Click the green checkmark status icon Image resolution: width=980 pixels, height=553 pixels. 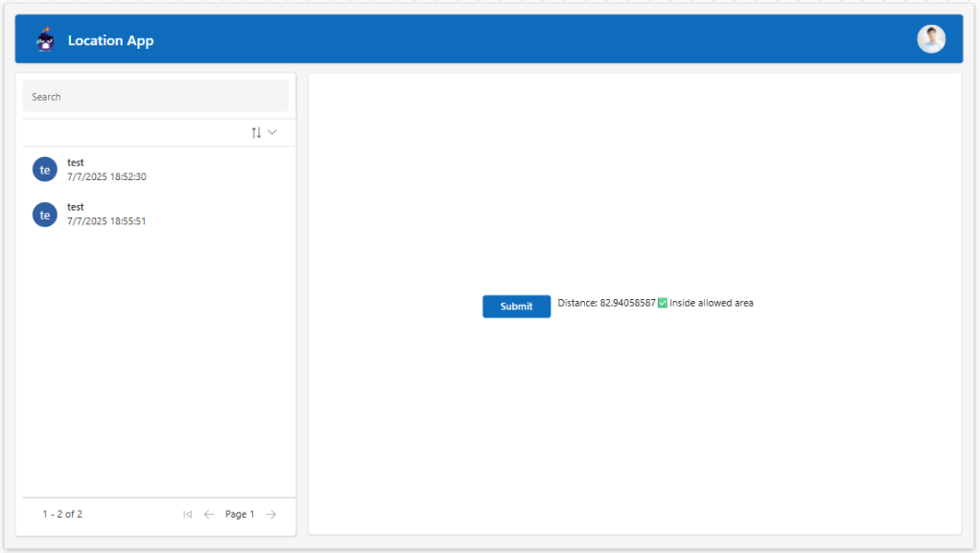click(663, 304)
